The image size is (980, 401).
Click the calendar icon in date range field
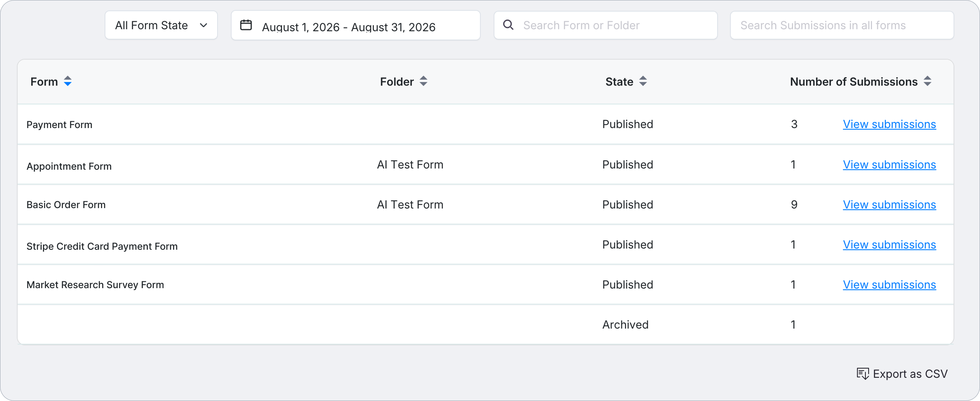click(246, 25)
